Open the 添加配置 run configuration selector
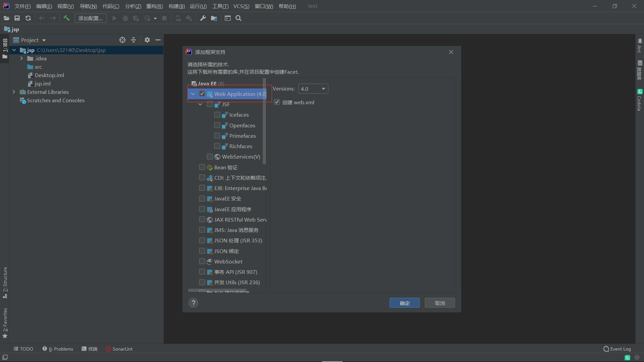The width and height of the screenshot is (644, 362). coord(91,18)
